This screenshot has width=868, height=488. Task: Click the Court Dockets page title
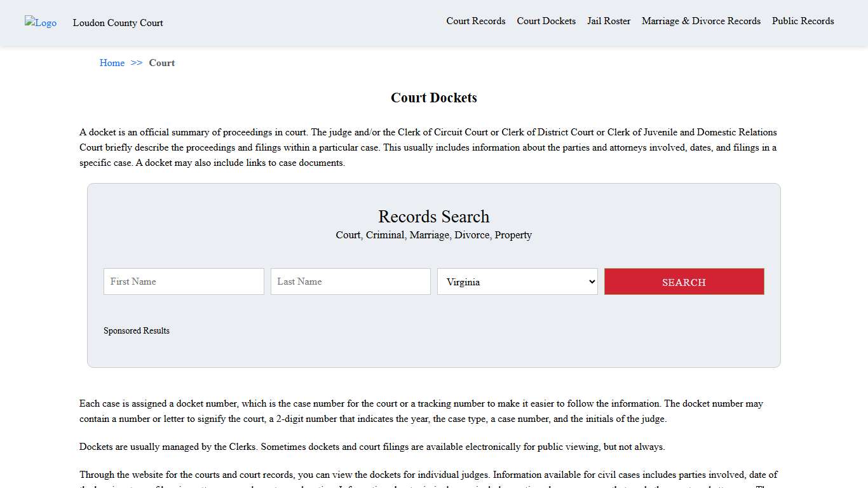pos(433,97)
